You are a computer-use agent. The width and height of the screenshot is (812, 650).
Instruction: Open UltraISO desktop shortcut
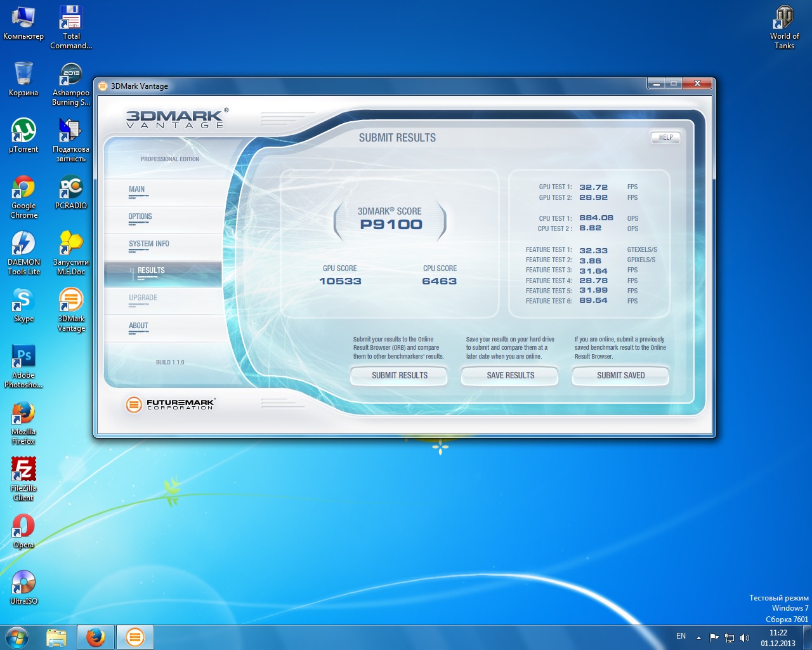tap(23, 588)
